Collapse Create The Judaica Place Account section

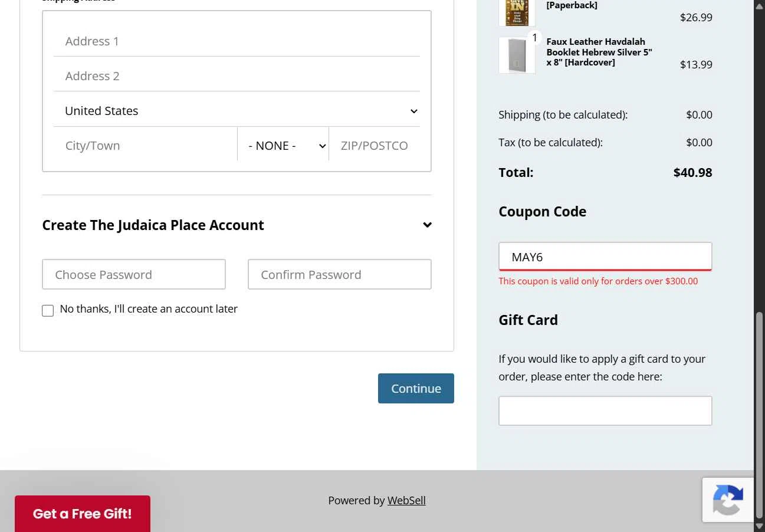point(427,225)
